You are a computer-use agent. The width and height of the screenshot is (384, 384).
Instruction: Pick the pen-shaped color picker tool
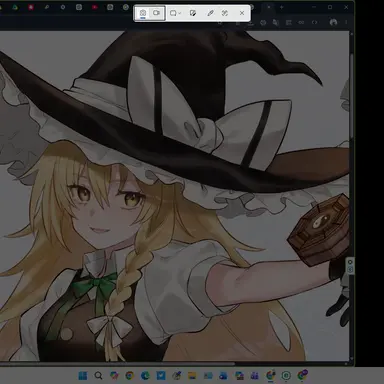[x=210, y=13]
